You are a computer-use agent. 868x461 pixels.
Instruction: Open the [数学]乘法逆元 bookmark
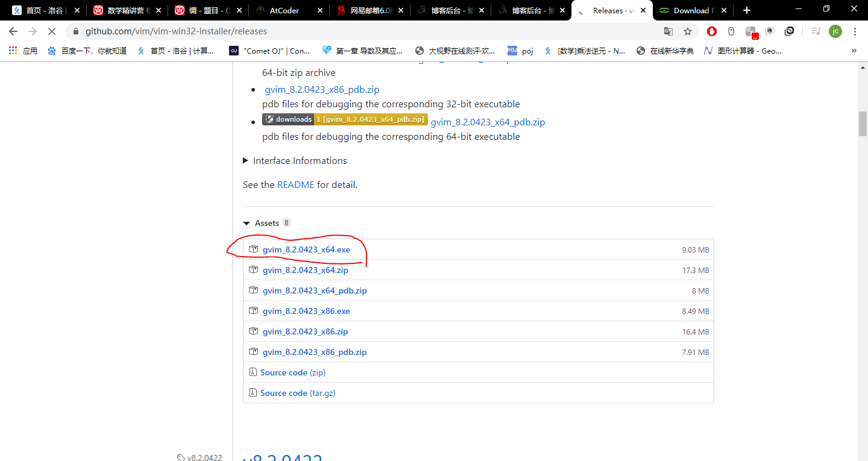click(584, 51)
